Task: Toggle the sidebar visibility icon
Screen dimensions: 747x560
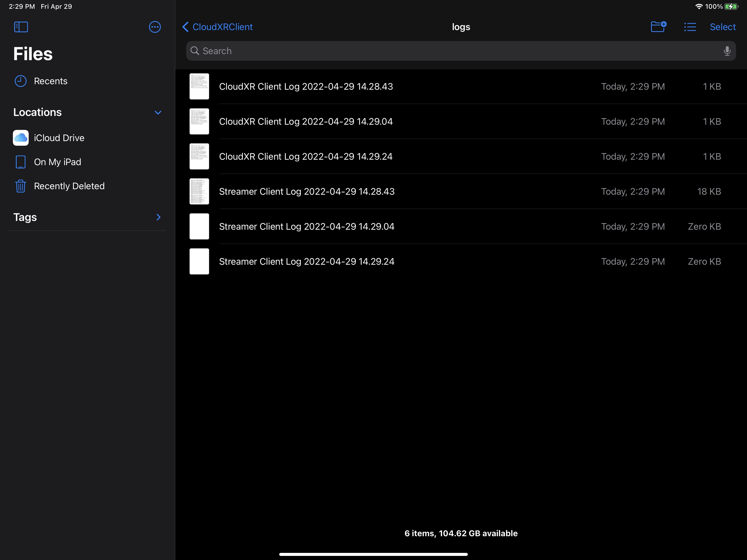Action: coord(21,27)
